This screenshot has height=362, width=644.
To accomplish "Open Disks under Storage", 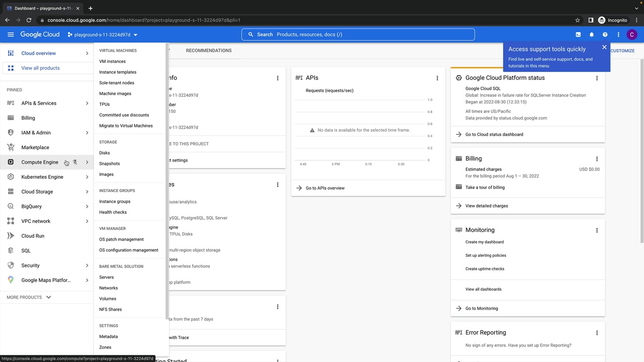I will 104,153.
